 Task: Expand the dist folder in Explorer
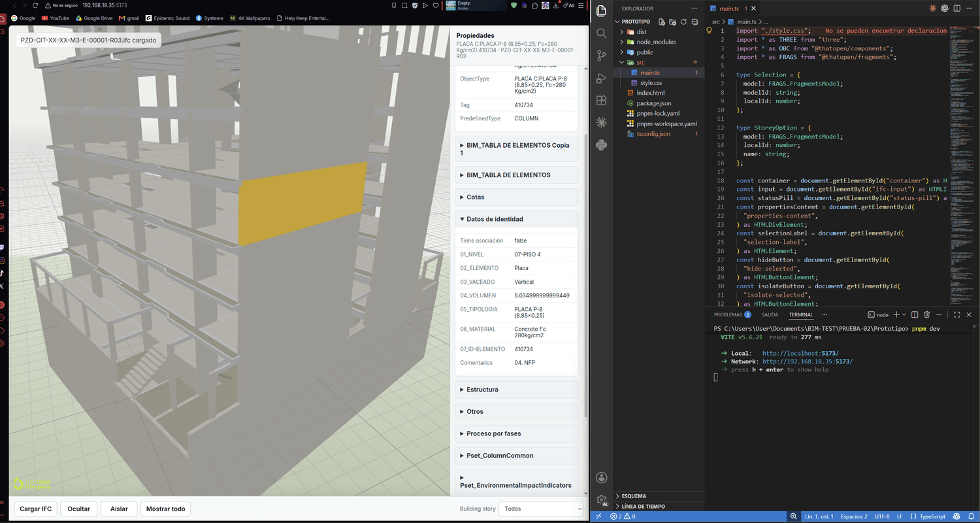pos(660,31)
